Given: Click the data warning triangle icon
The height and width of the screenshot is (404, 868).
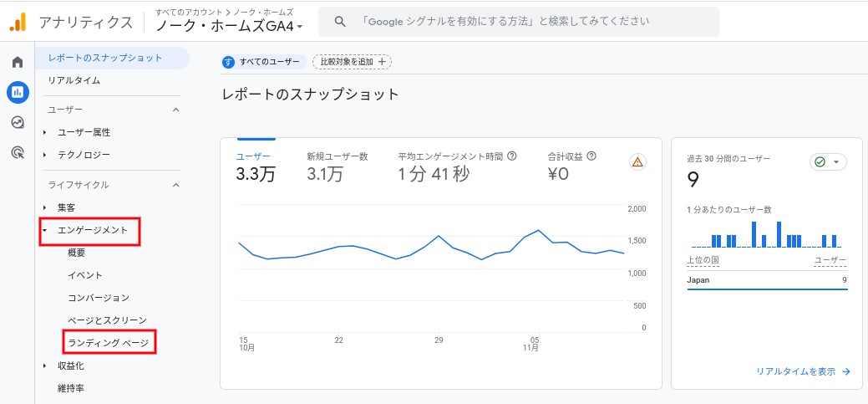Looking at the screenshot, I should point(637,162).
